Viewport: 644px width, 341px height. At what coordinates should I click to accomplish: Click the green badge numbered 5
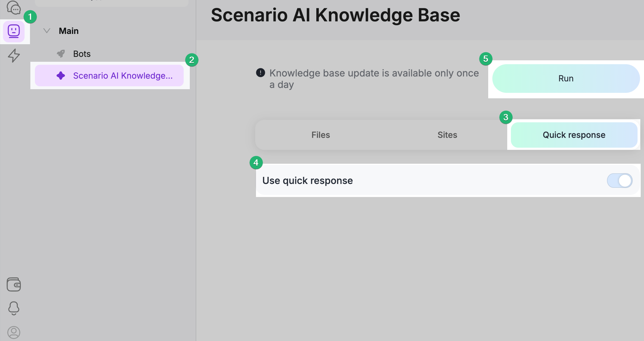point(486,59)
